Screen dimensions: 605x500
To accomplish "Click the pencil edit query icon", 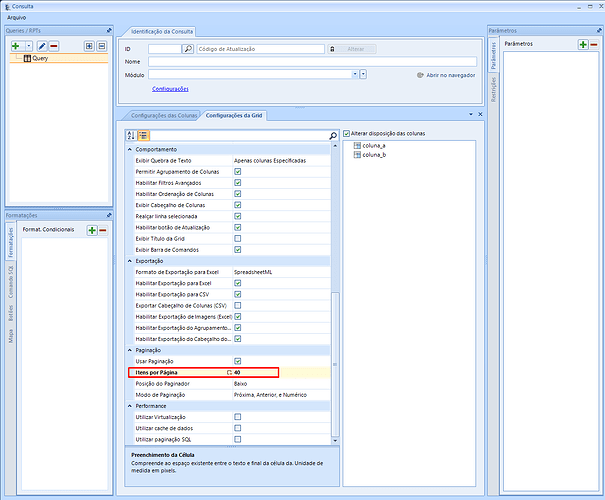I will click(42, 46).
